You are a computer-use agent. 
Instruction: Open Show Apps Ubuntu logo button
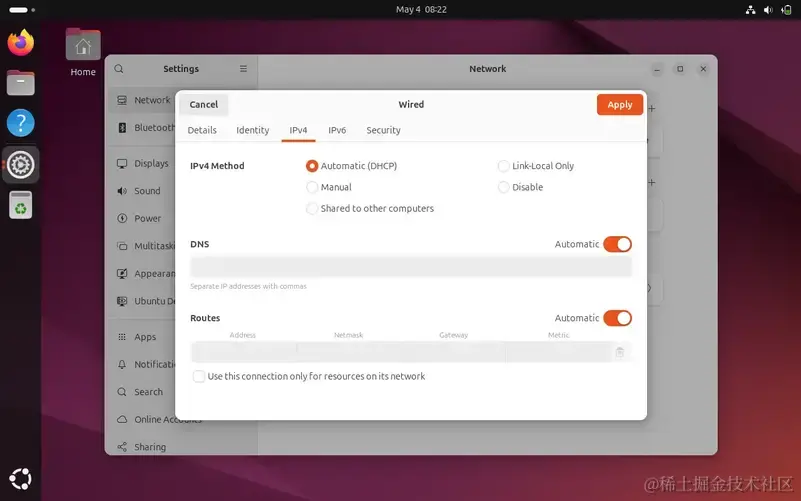(x=20, y=479)
